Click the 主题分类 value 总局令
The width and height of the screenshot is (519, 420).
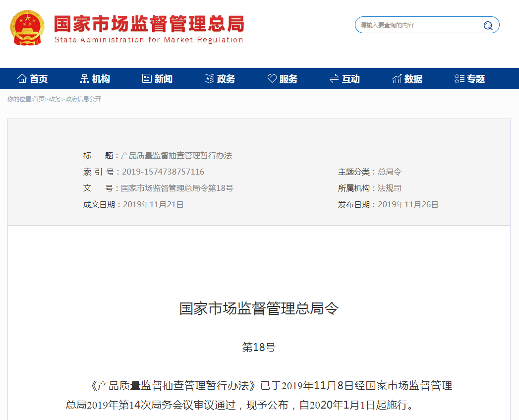click(x=390, y=172)
